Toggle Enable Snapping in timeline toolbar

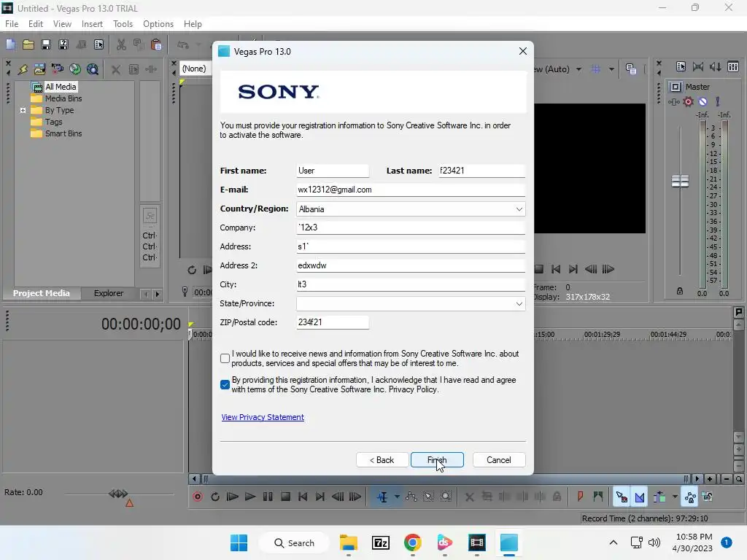[622, 497]
